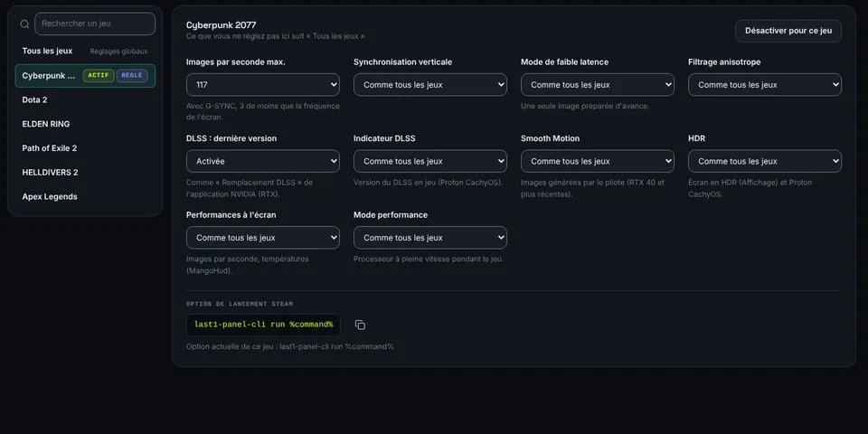Viewport: 868px width, 434px height.
Task: Select ELDEN RING in the game list
Action: click(85, 124)
